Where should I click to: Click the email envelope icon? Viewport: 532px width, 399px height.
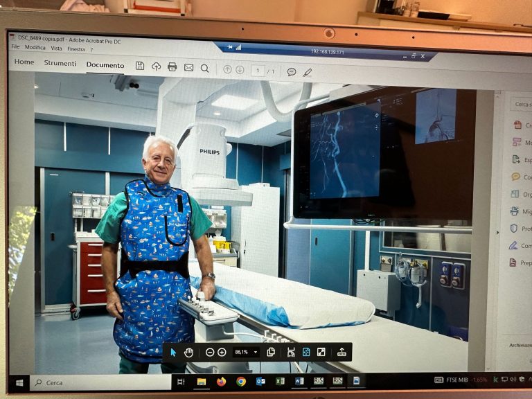coord(188,68)
